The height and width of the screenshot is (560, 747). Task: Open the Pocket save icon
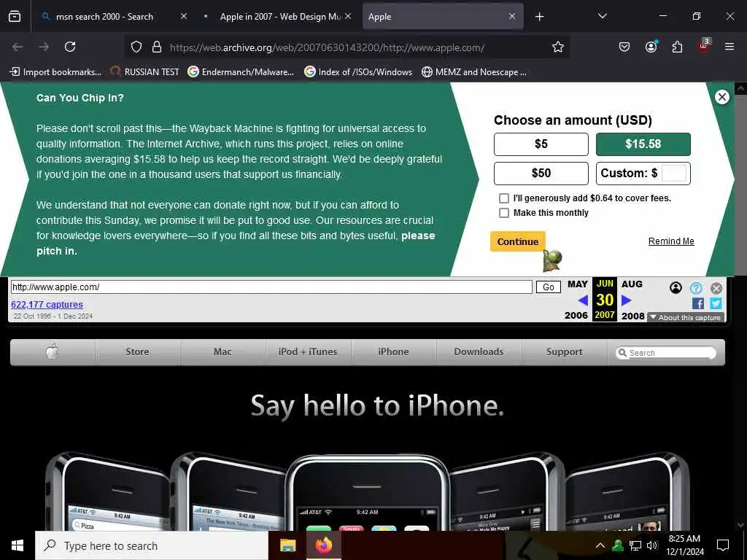(x=624, y=47)
